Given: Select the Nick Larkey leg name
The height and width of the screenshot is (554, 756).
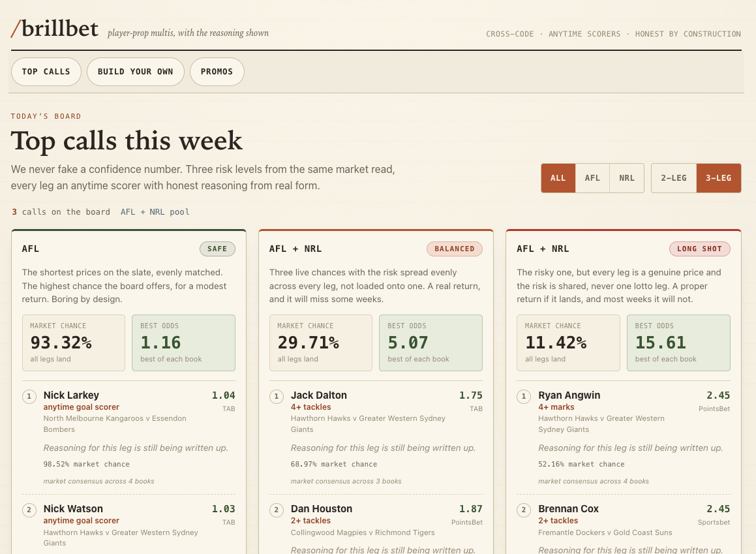Looking at the screenshot, I should point(71,395).
